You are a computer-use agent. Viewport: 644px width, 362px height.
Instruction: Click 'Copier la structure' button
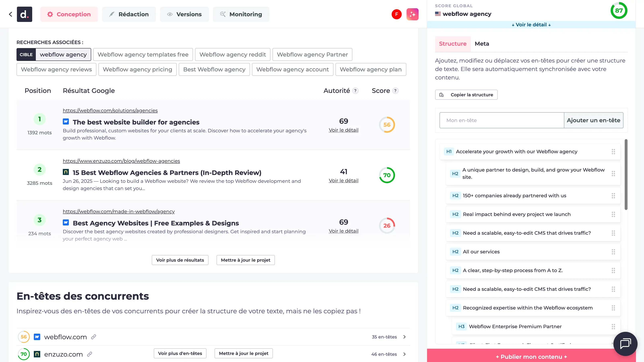point(466,95)
